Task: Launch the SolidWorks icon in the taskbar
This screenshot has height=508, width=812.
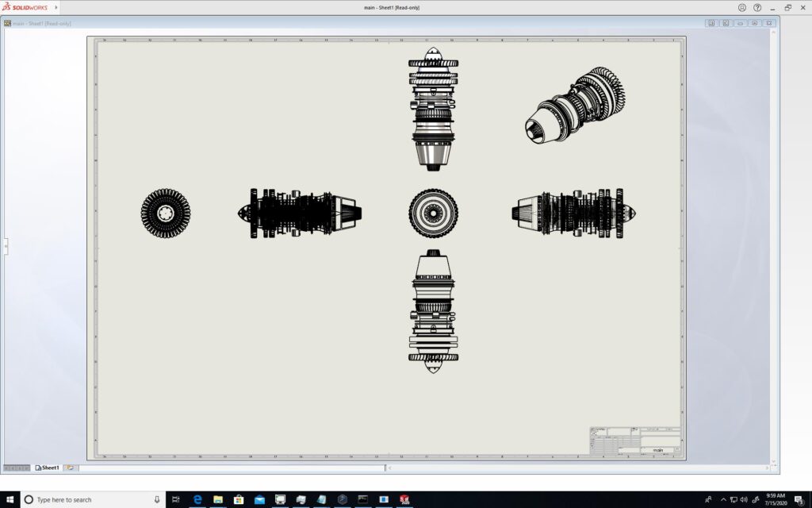Action: click(x=404, y=499)
